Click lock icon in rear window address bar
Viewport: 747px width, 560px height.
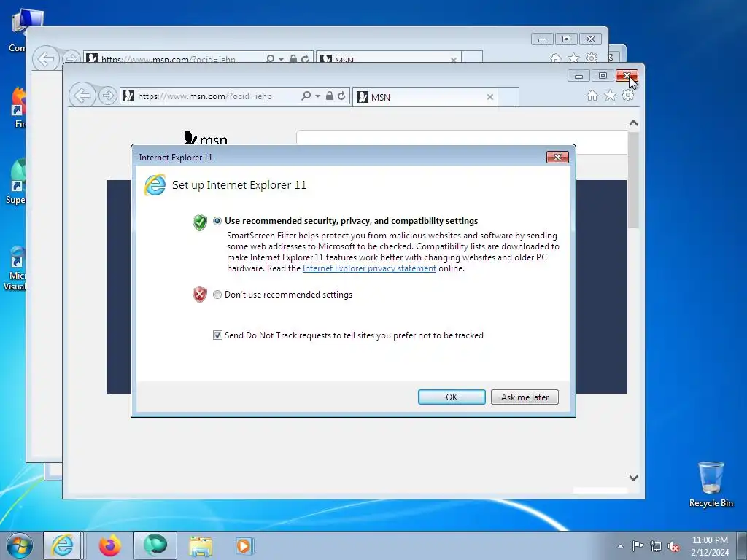click(x=293, y=59)
